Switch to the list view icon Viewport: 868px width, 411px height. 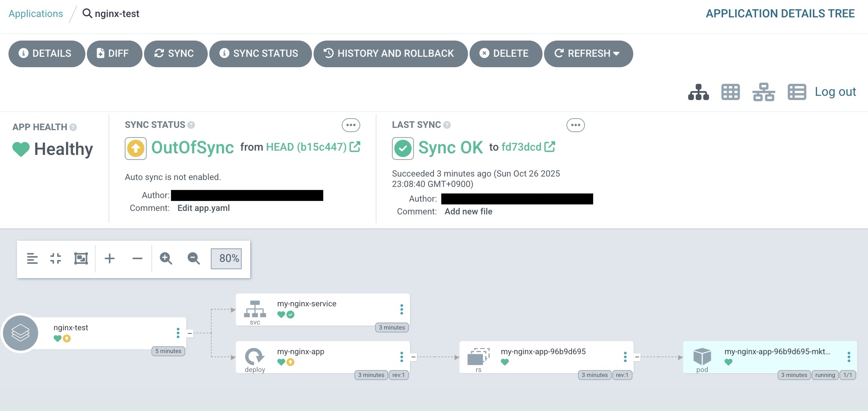click(797, 92)
